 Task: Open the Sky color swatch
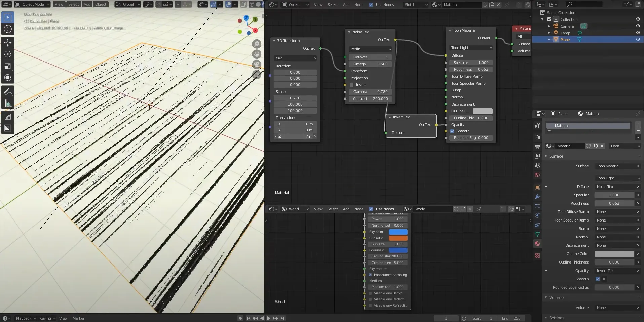pos(398,232)
